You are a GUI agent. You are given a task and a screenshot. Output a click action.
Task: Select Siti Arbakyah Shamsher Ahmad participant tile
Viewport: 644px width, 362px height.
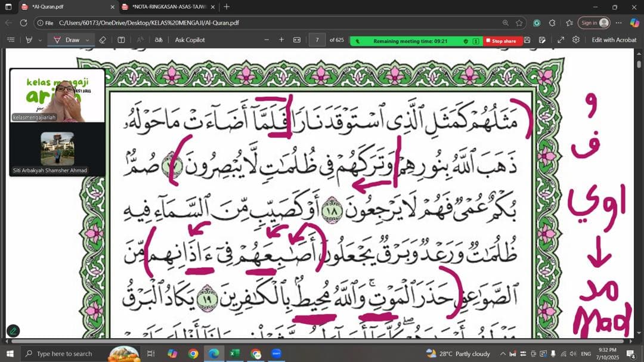pos(57,150)
